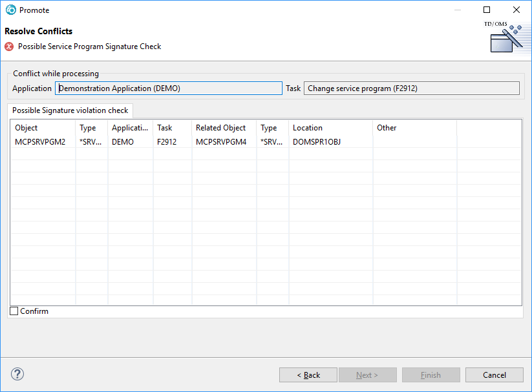This screenshot has width=532, height=392.
Task: Click the Promote app icon in title bar
Action: tap(10, 10)
